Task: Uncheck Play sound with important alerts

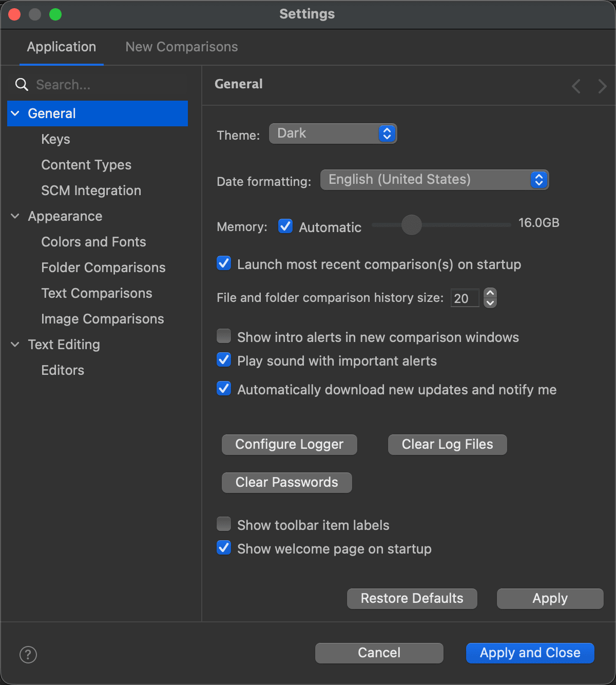Action: click(x=224, y=360)
